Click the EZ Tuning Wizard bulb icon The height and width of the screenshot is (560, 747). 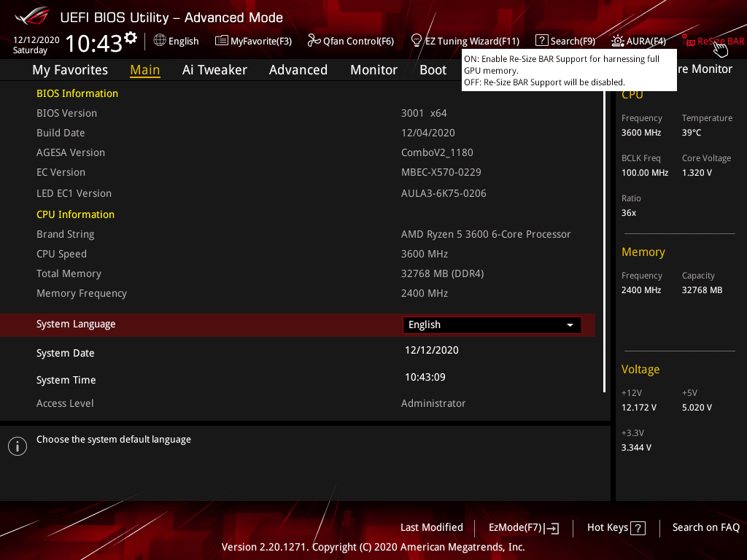click(x=417, y=41)
